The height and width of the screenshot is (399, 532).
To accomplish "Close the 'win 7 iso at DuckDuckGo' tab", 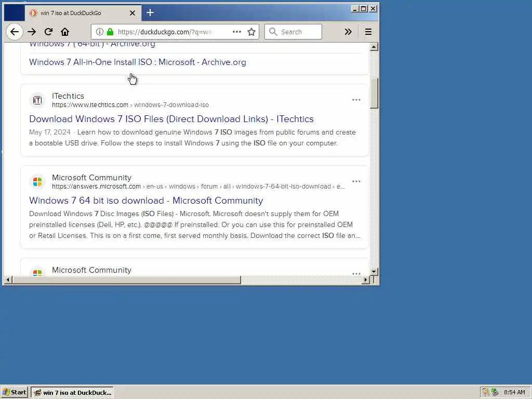I will (132, 13).
